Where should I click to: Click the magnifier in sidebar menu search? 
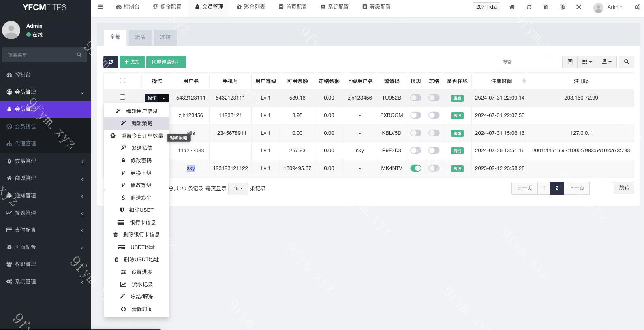coord(79,55)
